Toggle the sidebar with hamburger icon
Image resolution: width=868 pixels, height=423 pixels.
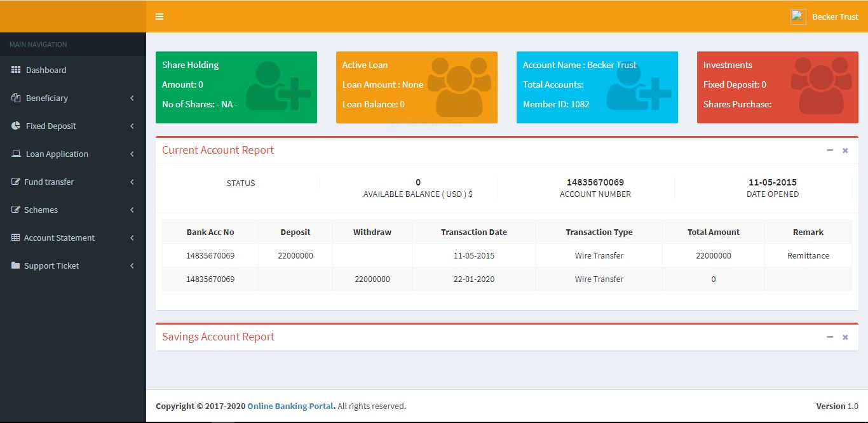[159, 17]
